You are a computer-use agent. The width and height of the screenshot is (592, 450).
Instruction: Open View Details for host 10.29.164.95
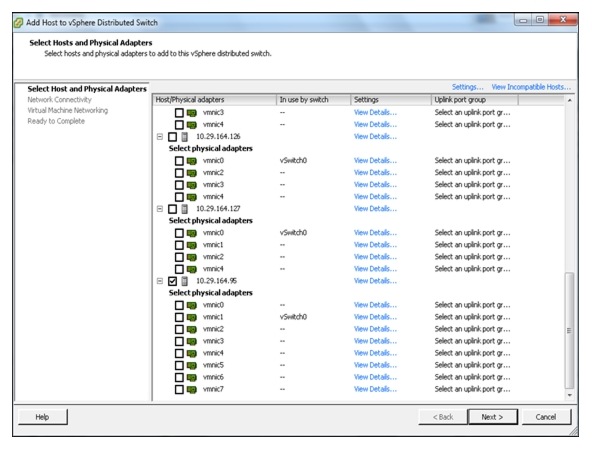375,281
